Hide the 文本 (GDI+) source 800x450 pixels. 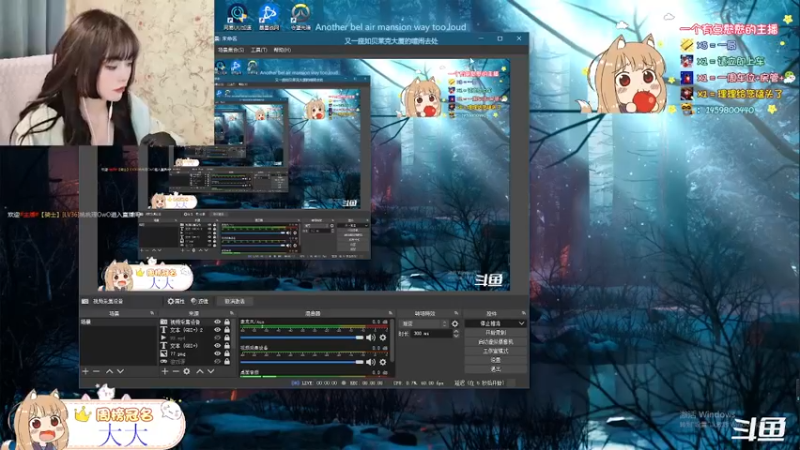click(x=217, y=345)
